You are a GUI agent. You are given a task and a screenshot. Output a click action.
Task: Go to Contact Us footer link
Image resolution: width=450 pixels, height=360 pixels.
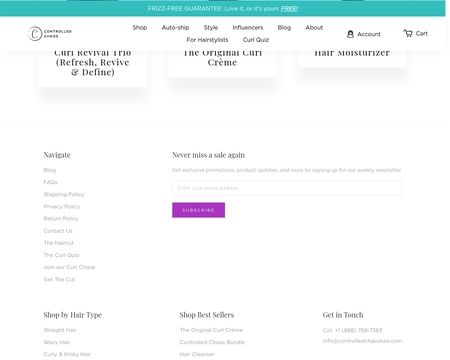click(x=58, y=231)
